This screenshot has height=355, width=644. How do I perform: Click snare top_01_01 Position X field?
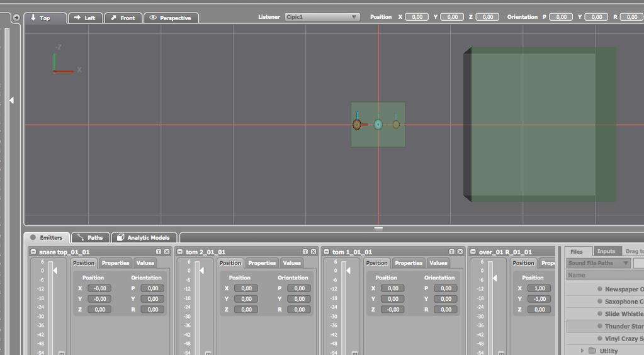(x=100, y=288)
